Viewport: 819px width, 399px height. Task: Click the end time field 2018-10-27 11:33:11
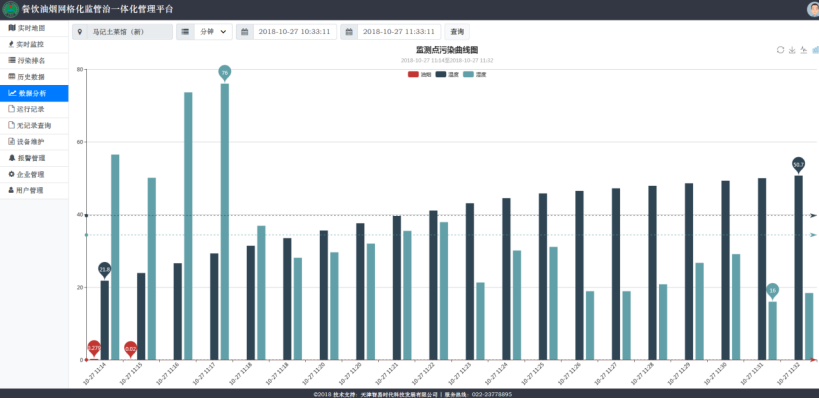click(399, 32)
